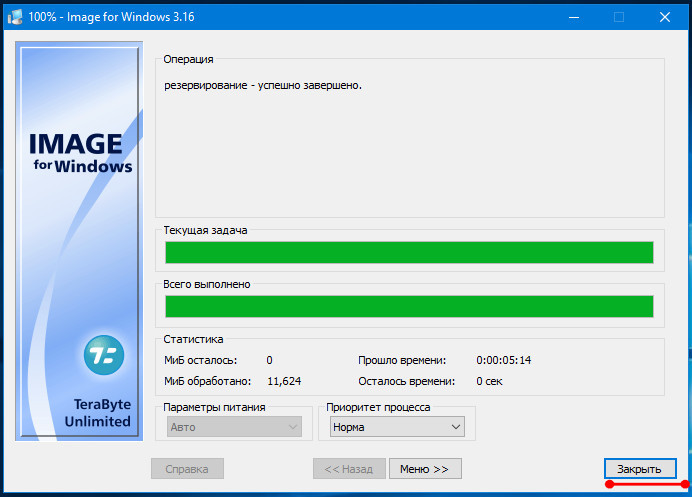Click the Image for Windows title bar icon
692x497 pixels.
(x=15, y=17)
